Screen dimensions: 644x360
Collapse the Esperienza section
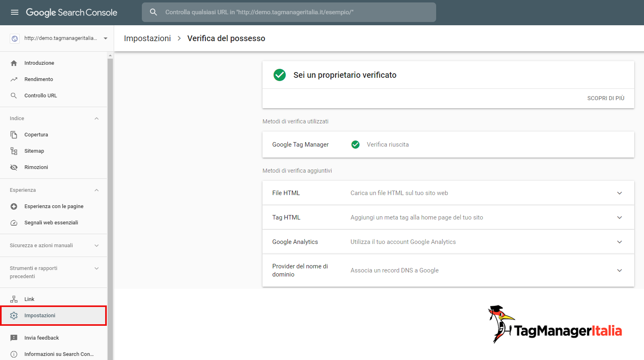(x=97, y=190)
